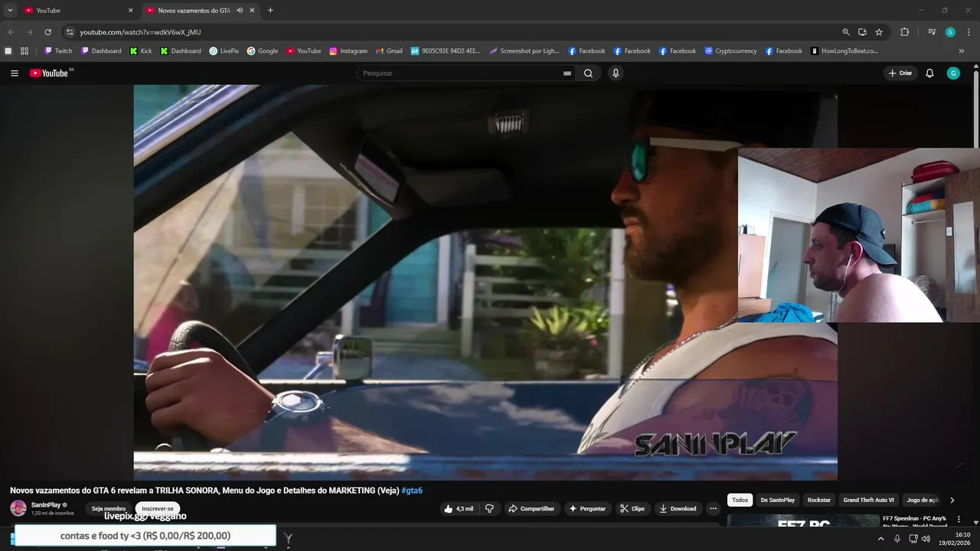Start voice search with the microphone icon
980x551 pixels.
pos(616,73)
